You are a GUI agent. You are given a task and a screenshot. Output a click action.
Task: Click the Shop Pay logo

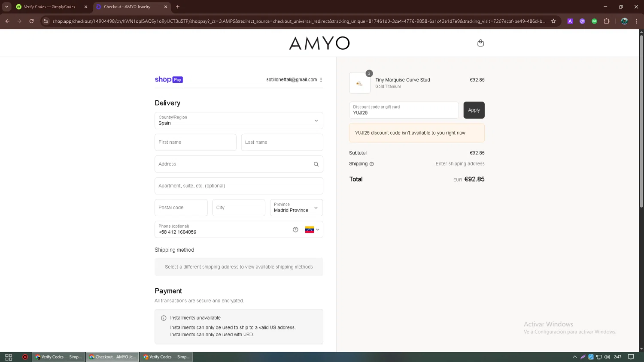[x=169, y=80]
